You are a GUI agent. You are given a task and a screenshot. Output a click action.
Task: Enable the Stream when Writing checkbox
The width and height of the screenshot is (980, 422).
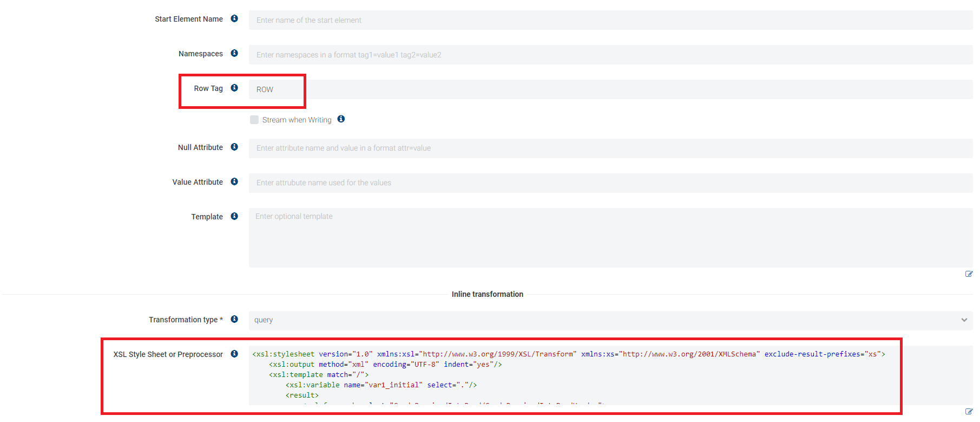(x=254, y=120)
